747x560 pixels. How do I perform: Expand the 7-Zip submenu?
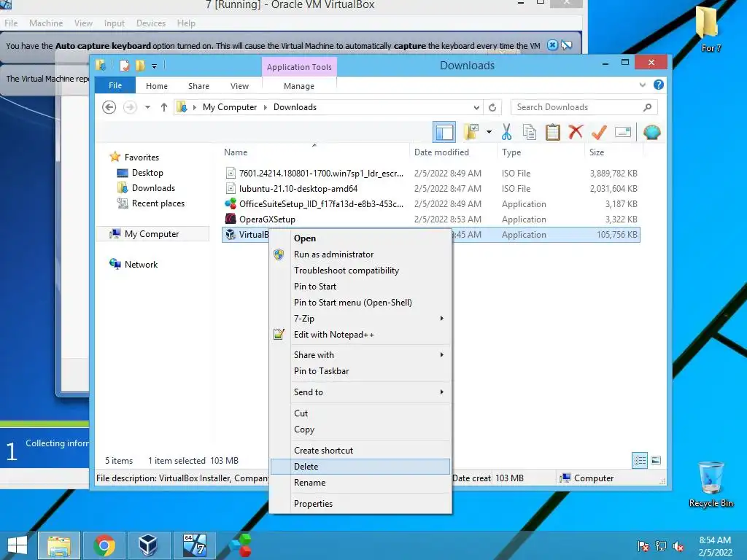[360, 319]
